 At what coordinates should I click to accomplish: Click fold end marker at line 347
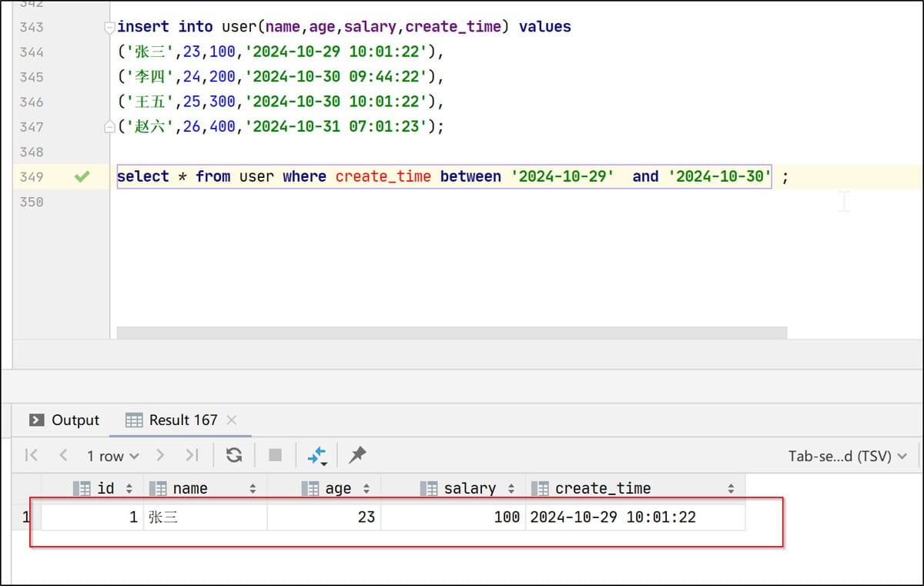109,127
